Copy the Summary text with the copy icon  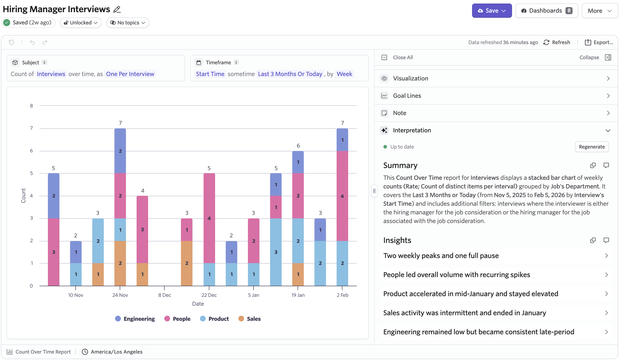pyautogui.click(x=593, y=165)
